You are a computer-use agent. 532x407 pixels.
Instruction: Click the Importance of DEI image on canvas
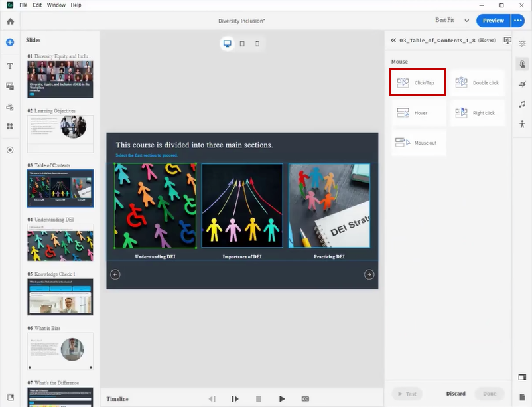[242, 206]
